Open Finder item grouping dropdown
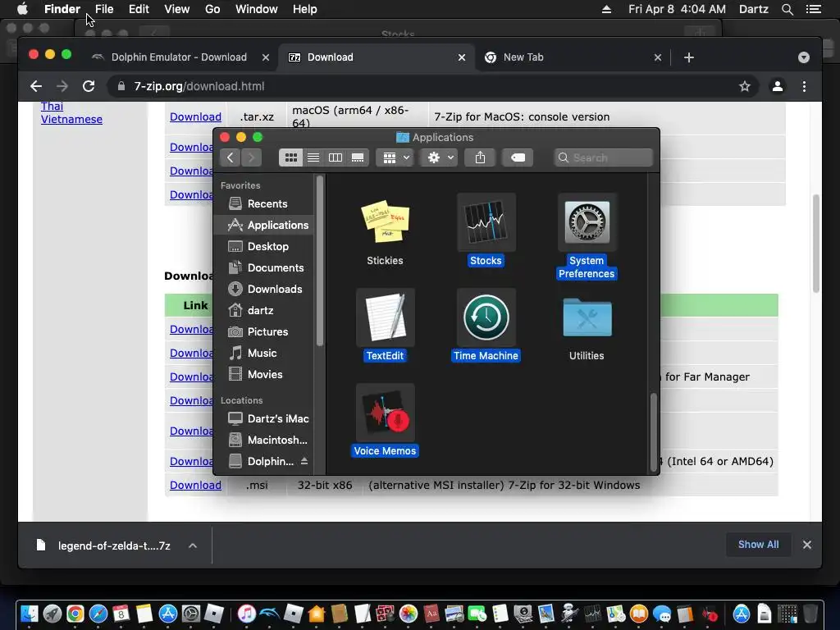The height and width of the screenshot is (630, 840). 395,157
